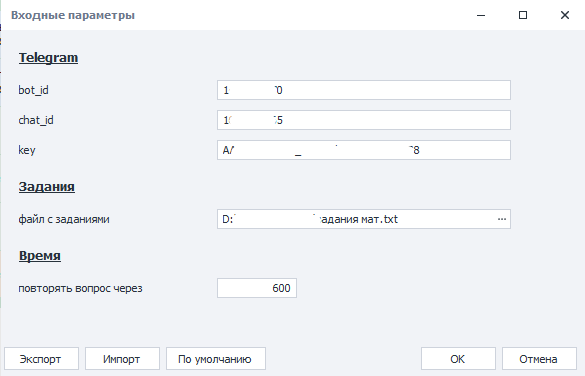Viewport: 585px width, 376px height.
Task: Click the chat_id input field
Action: (x=364, y=120)
